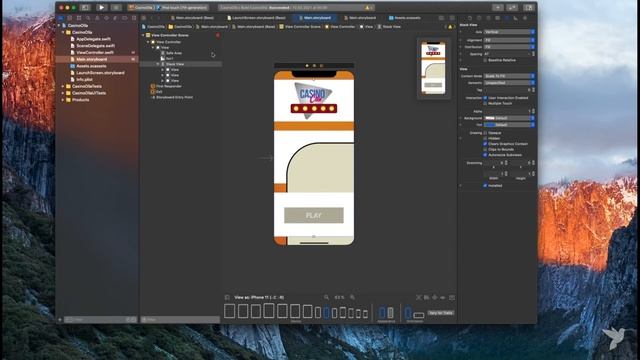Select the landscape orientation icon
Screen dimensions: 640x360
pyautogui.click(x=419, y=315)
